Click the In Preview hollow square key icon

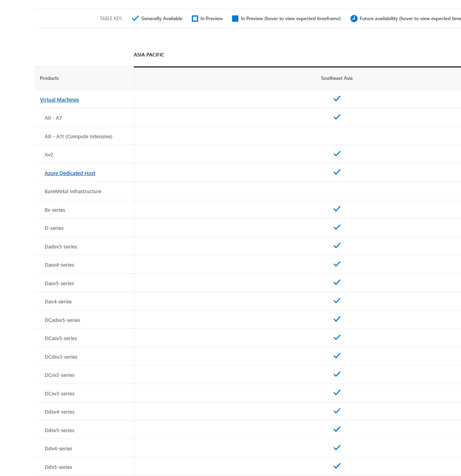(195, 19)
